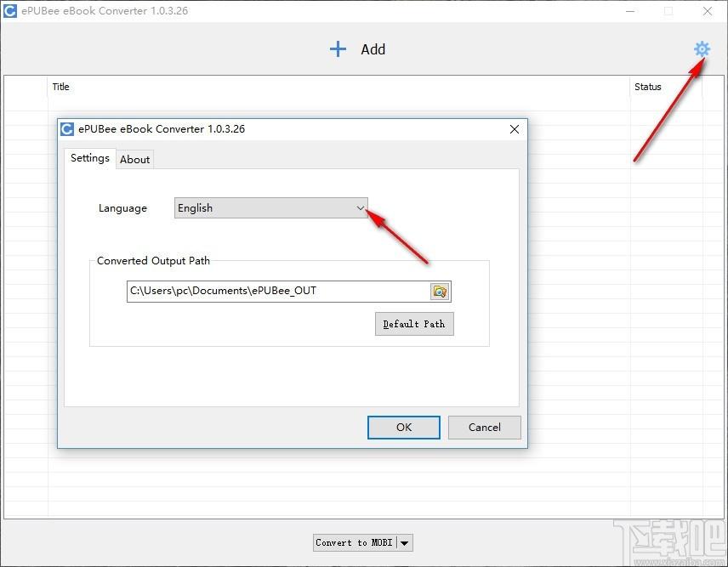Confirm settings with the OK button
The width and height of the screenshot is (728, 567).
pyautogui.click(x=403, y=427)
